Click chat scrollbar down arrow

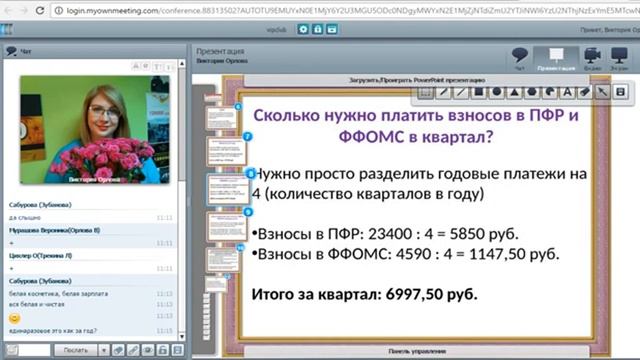[x=182, y=337]
